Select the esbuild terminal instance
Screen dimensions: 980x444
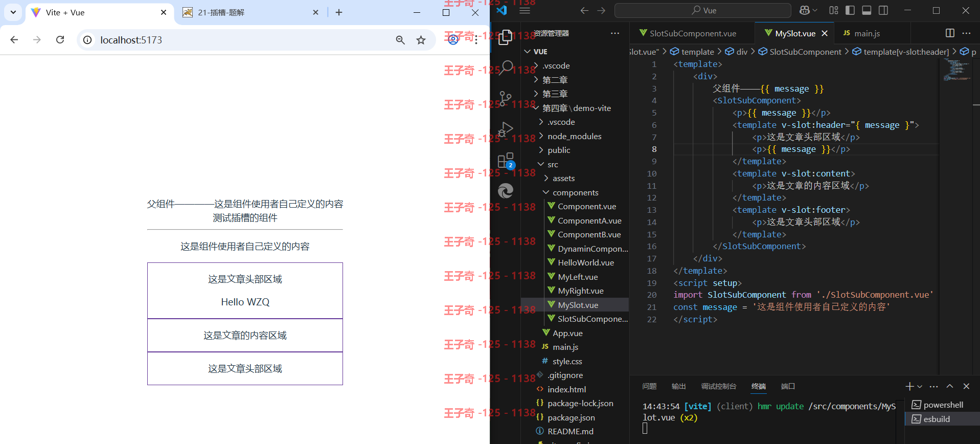[x=942, y=419]
